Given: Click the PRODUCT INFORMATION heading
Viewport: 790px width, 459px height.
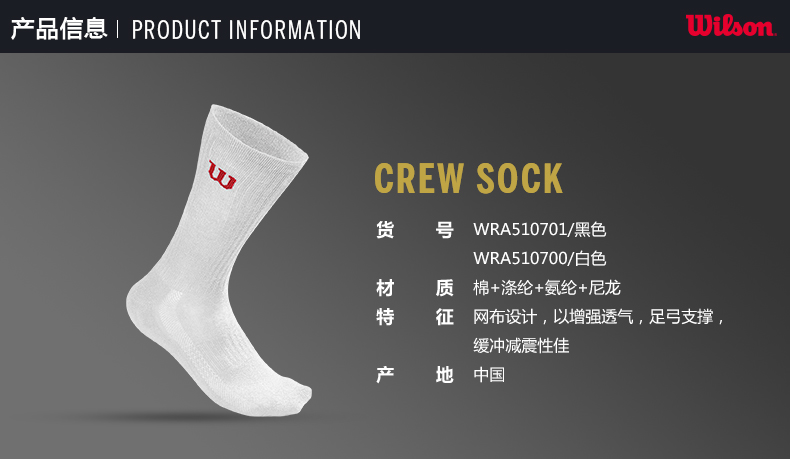Looking at the screenshot, I should click(x=246, y=30).
